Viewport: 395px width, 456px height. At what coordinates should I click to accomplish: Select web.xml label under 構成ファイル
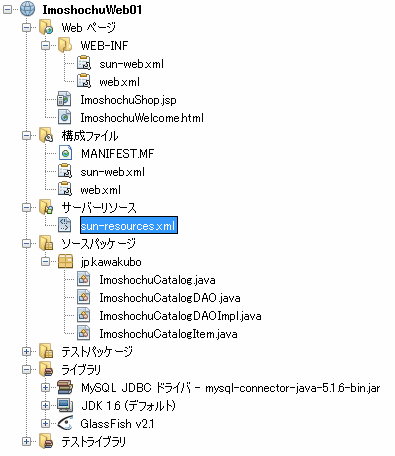(100, 190)
